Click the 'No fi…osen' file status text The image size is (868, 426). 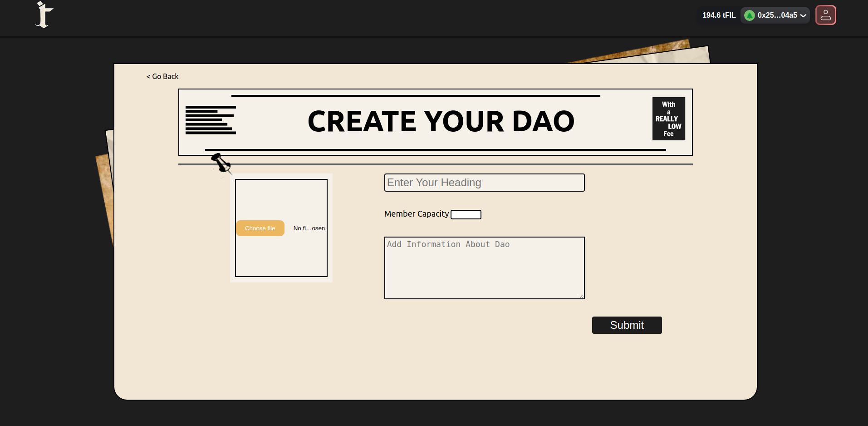[x=309, y=228]
